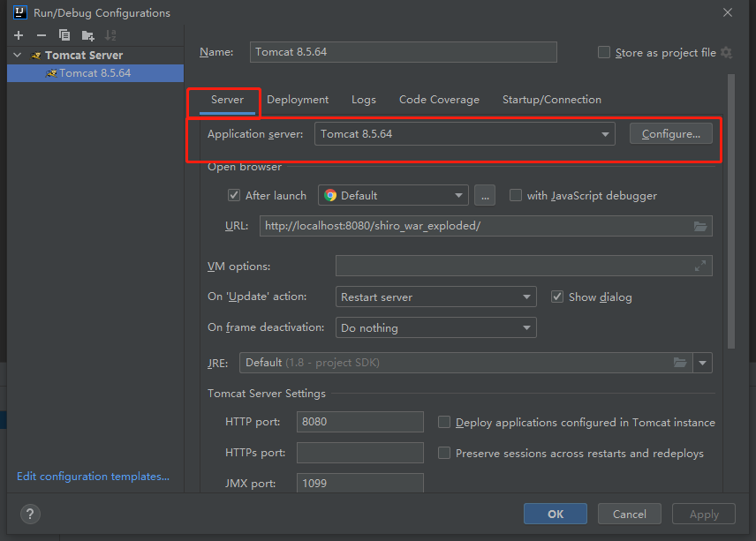The width and height of the screenshot is (756, 541).
Task: Switch to the Deployment tab
Action: 298,100
